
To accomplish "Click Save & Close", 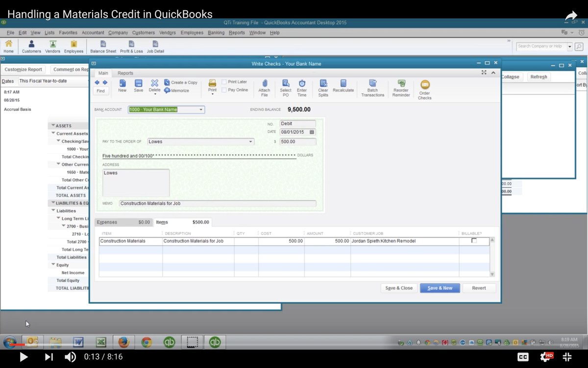I will (399, 288).
